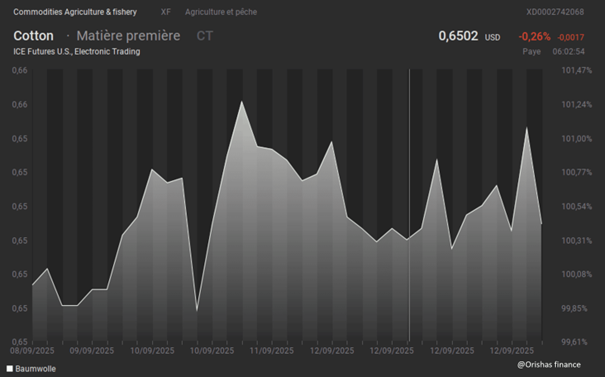Click the USD currency label

(492, 37)
